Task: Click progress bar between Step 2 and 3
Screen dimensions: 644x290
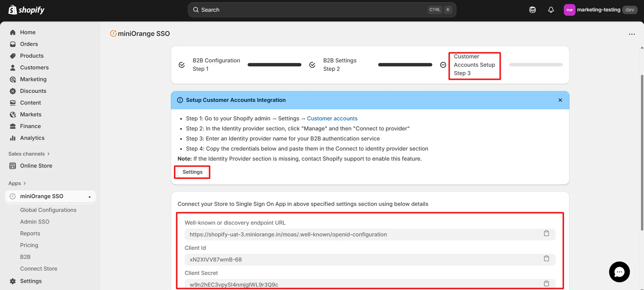Action: [405, 65]
